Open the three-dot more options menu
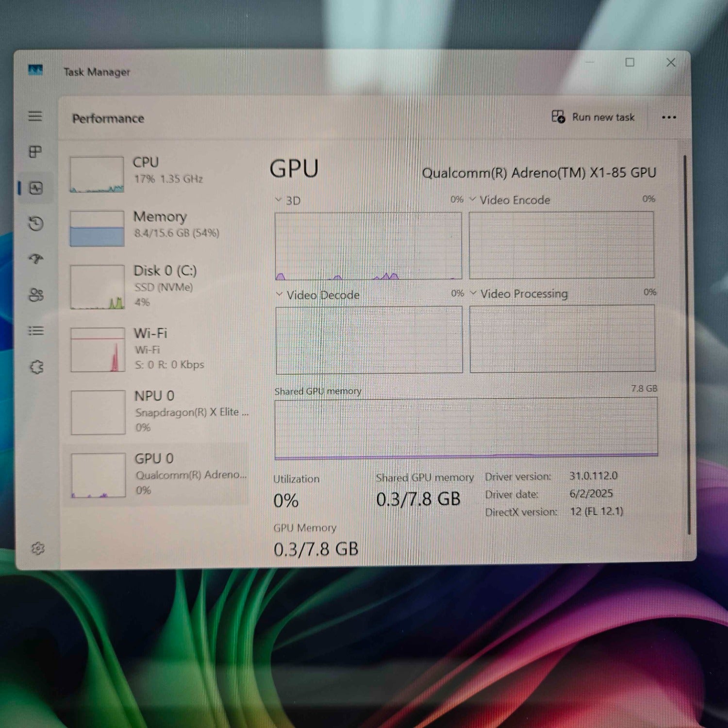Image resolution: width=728 pixels, height=728 pixels. tap(669, 117)
